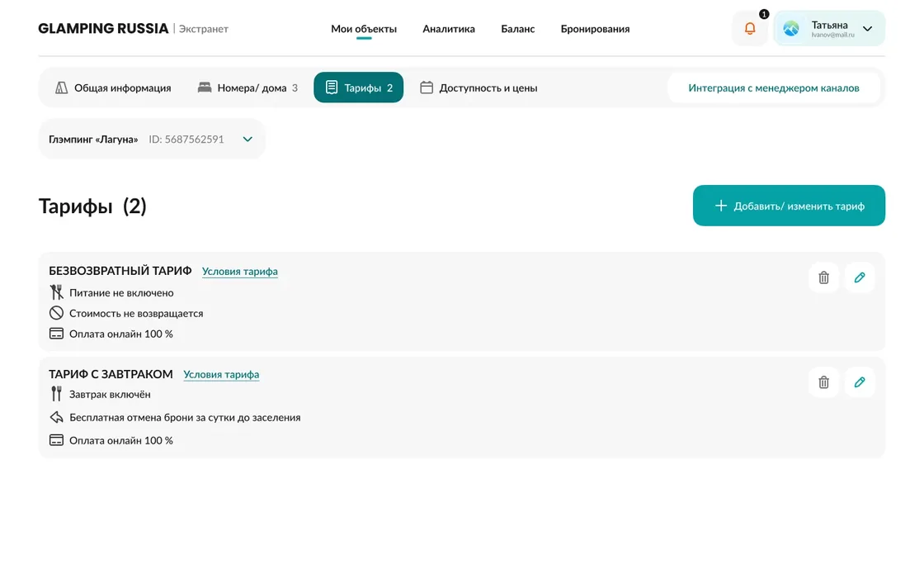Open Условия тарифа link for ТАРИФ С ЗАВТРАКОМ

click(221, 375)
